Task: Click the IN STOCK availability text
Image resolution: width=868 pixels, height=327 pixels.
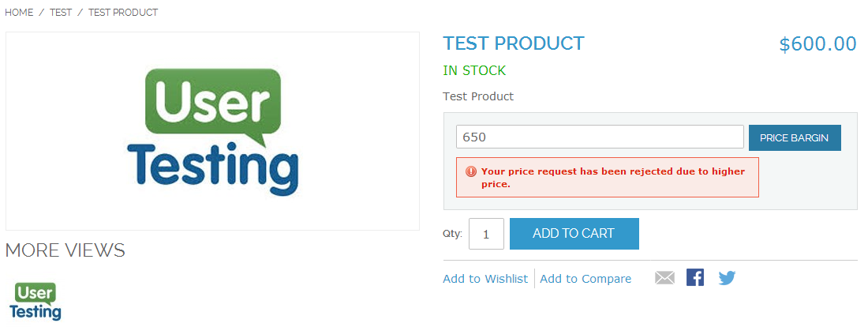Action: point(474,70)
